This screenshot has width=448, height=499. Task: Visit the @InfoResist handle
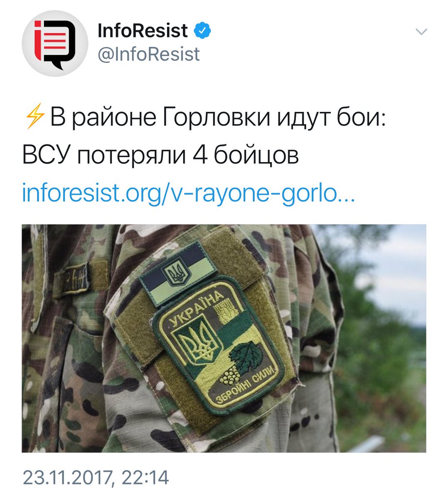(x=148, y=54)
